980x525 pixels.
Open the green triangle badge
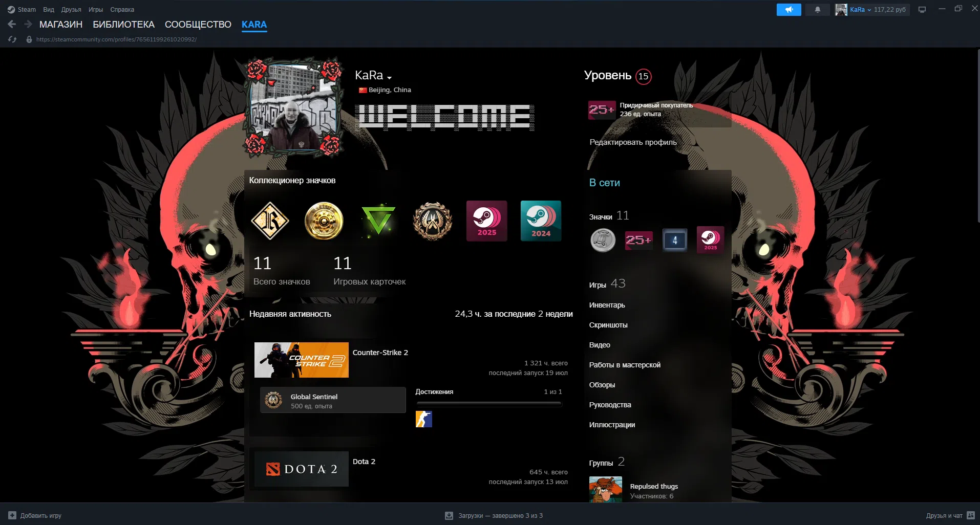378,221
